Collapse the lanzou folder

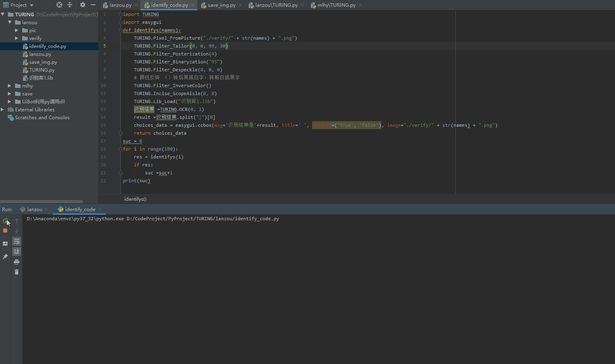coord(10,22)
